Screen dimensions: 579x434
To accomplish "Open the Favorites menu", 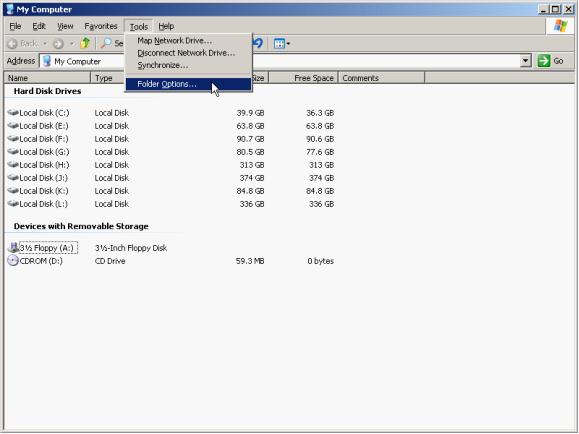I will pyautogui.click(x=100, y=26).
